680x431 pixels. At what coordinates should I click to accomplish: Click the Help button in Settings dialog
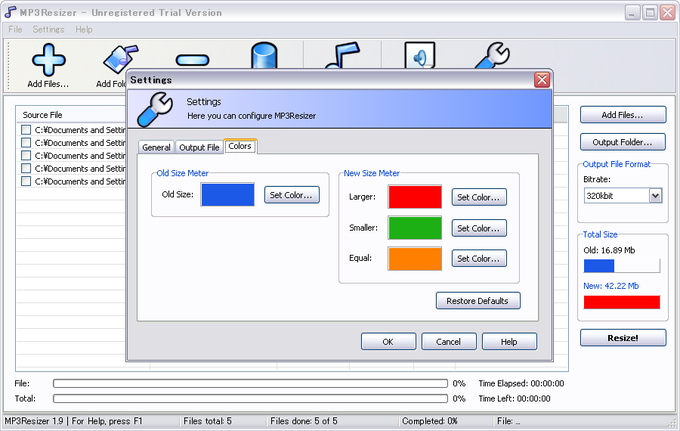[509, 342]
